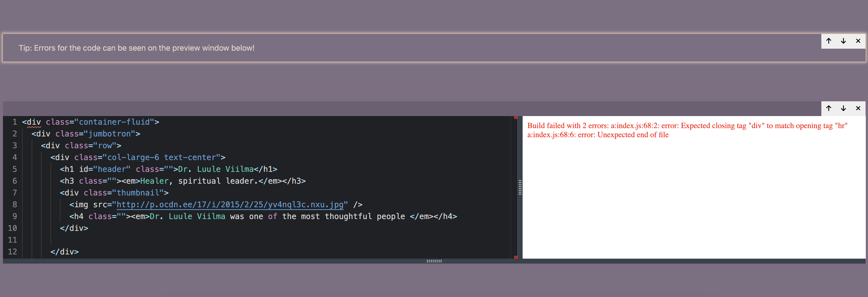This screenshot has width=868, height=297.
Task: Click line number 1 in the gutter
Action: point(14,122)
